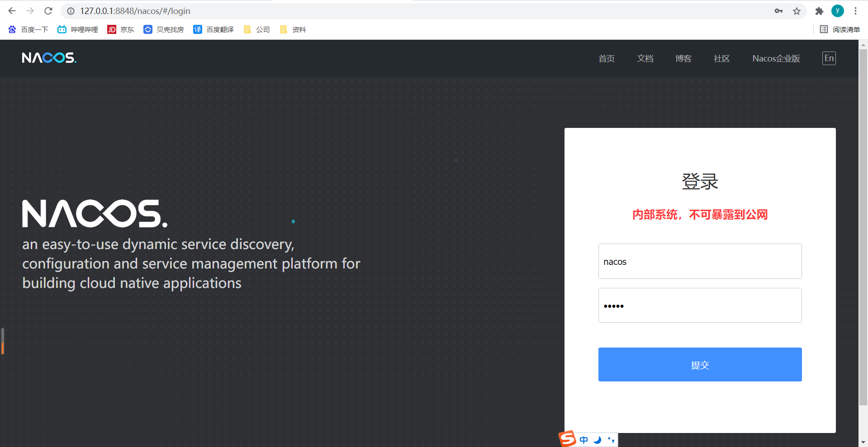
Task: Open Nacos企业版 in the navigation
Action: point(776,58)
